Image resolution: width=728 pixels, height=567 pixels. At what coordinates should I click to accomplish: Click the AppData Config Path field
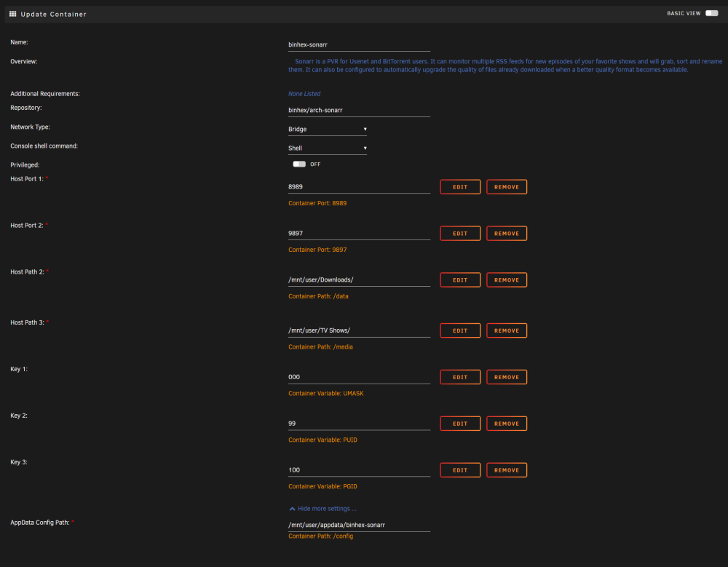(x=359, y=525)
